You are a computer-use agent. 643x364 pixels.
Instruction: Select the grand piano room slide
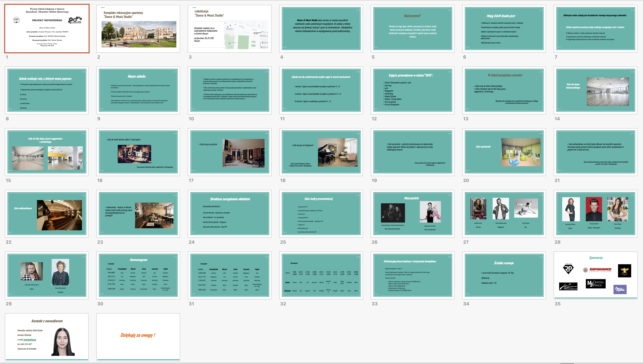point(321,152)
